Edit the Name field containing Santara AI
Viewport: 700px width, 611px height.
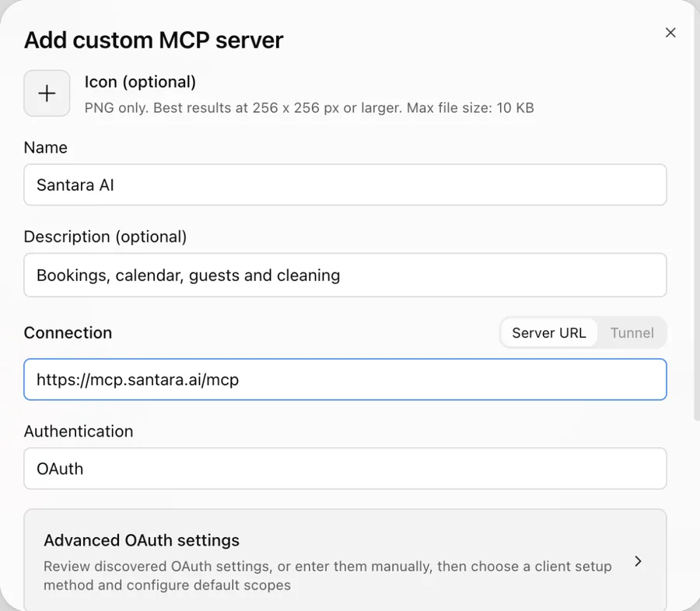point(345,185)
